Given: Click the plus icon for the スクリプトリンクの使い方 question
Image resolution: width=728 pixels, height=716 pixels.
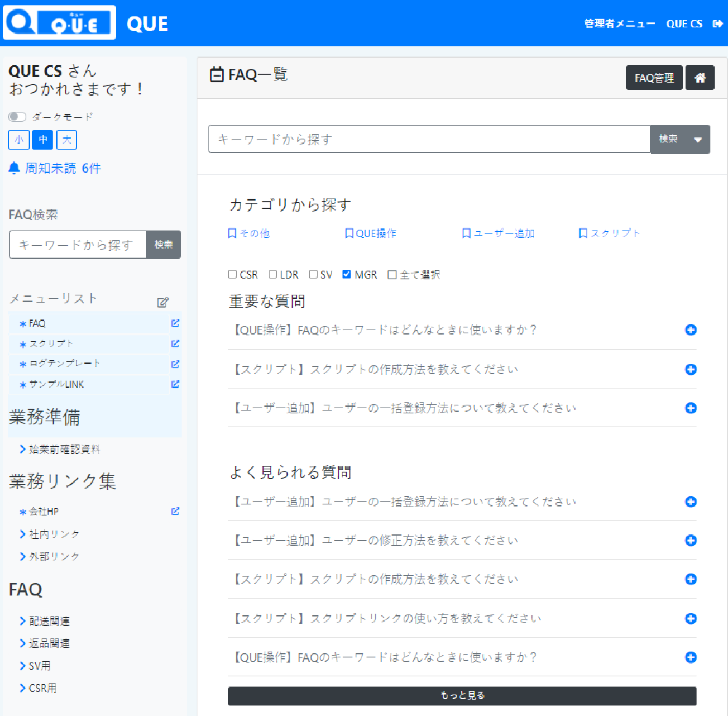Looking at the screenshot, I should point(691,618).
